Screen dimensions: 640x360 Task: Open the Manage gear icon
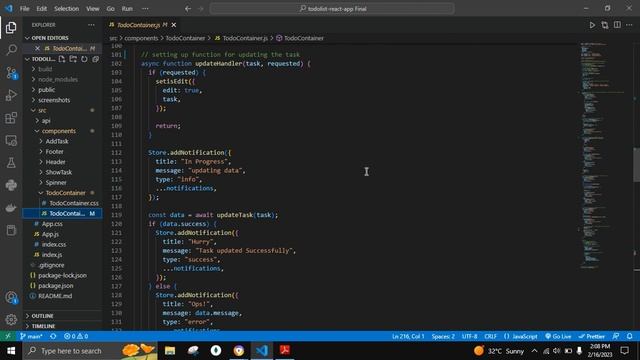(11, 320)
